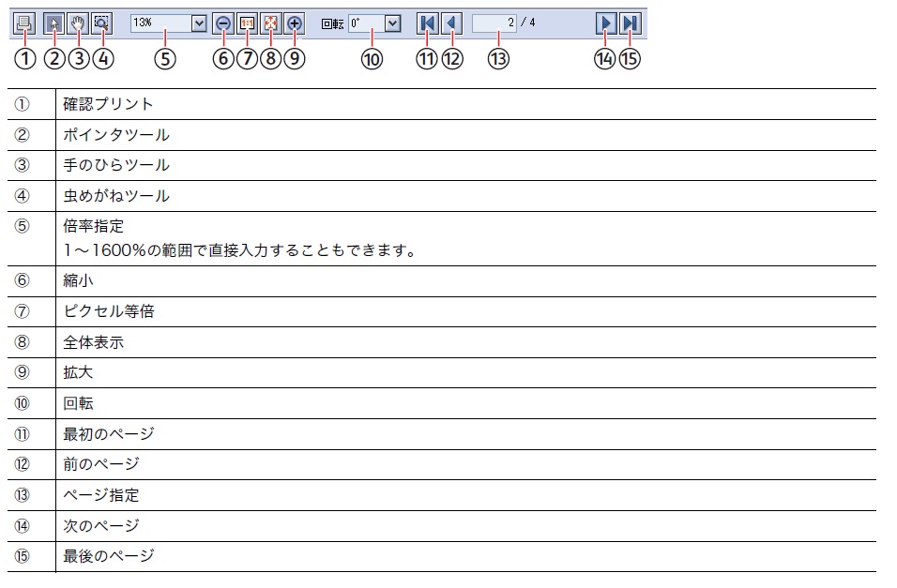Click the 確認プリント entry in the table
897x588 pixels.
coord(108,104)
